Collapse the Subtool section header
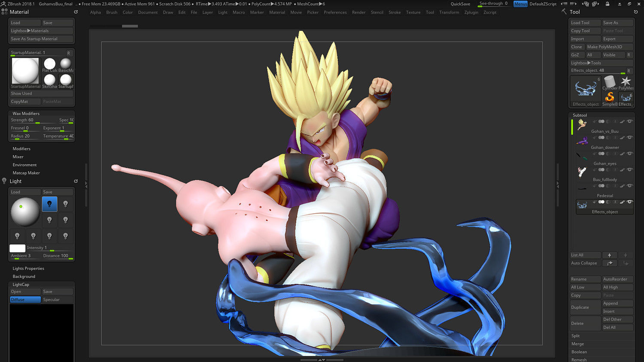Image resolution: width=644 pixels, height=362 pixels. tap(580, 115)
